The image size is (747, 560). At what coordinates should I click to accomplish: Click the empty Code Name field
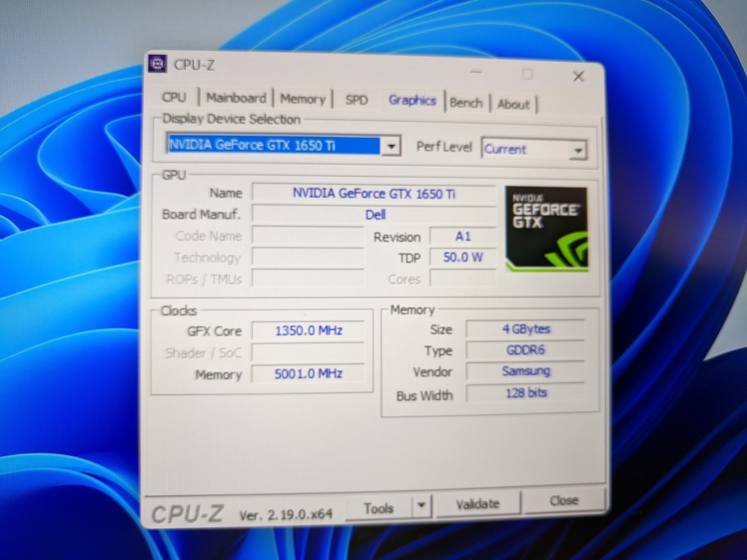pos(308,236)
